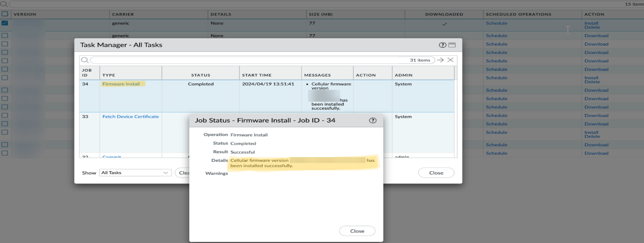Click the Task Manager help question-mark icon
The image size is (644, 243).
pos(442,45)
